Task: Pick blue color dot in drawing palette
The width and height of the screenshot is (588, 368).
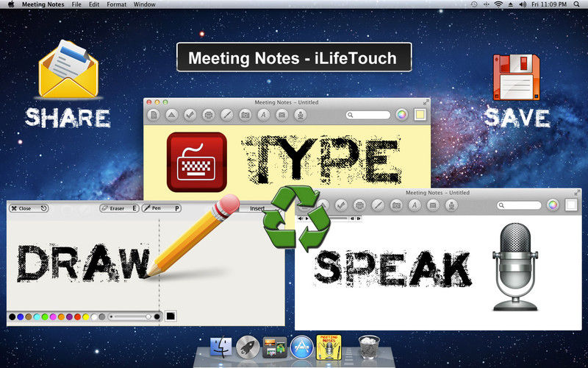Action: (x=21, y=317)
